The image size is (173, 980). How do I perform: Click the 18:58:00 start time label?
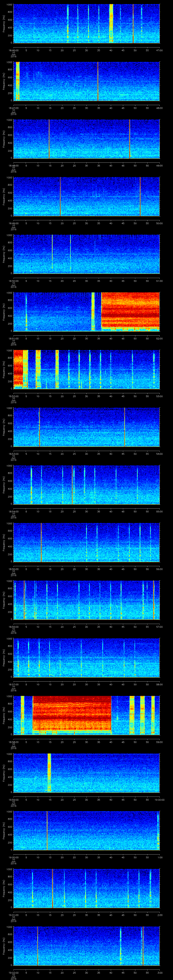click(x=13, y=742)
